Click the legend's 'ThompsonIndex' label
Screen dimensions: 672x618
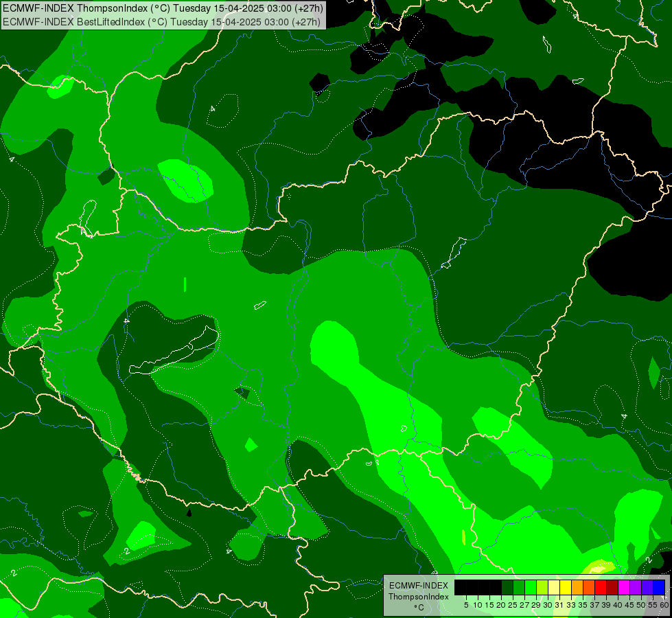tap(419, 597)
